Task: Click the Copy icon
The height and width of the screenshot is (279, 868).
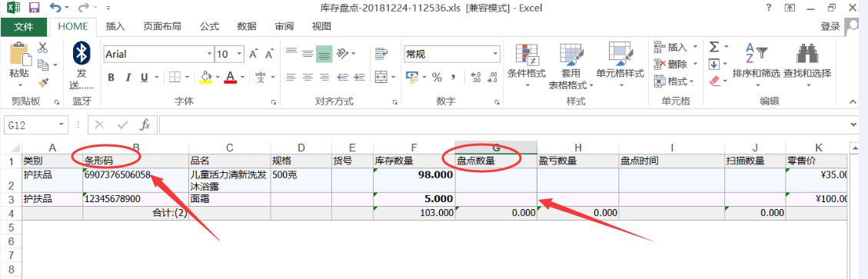Action: point(43,65)
